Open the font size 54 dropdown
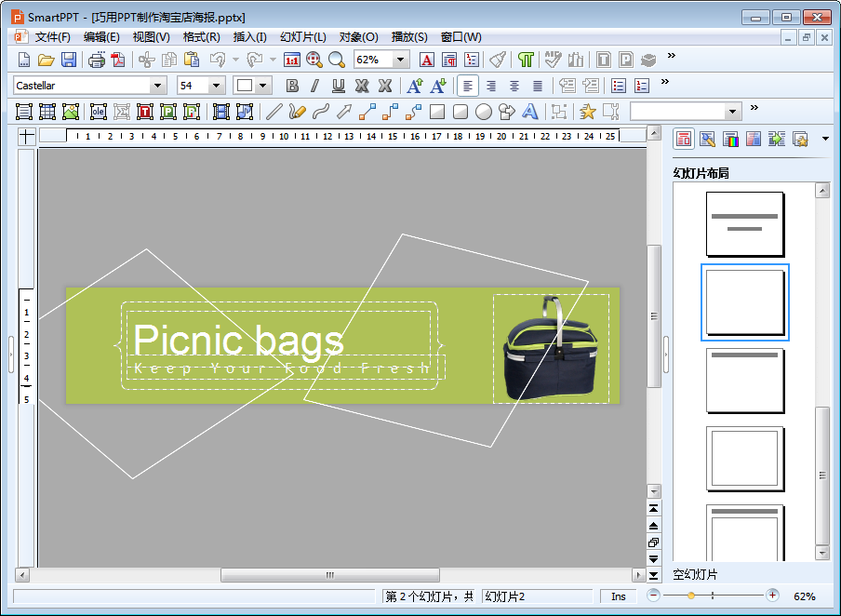 click(216, 86)
